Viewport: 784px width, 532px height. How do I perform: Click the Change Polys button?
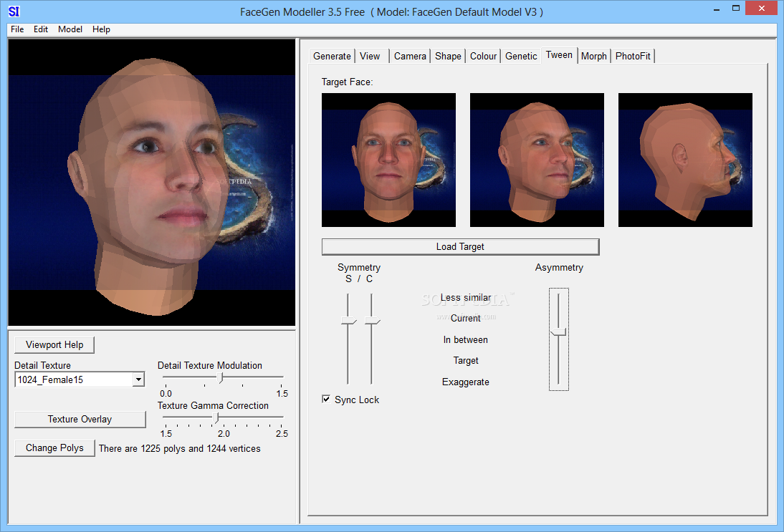pyautogui.click(x=54, y=448)
